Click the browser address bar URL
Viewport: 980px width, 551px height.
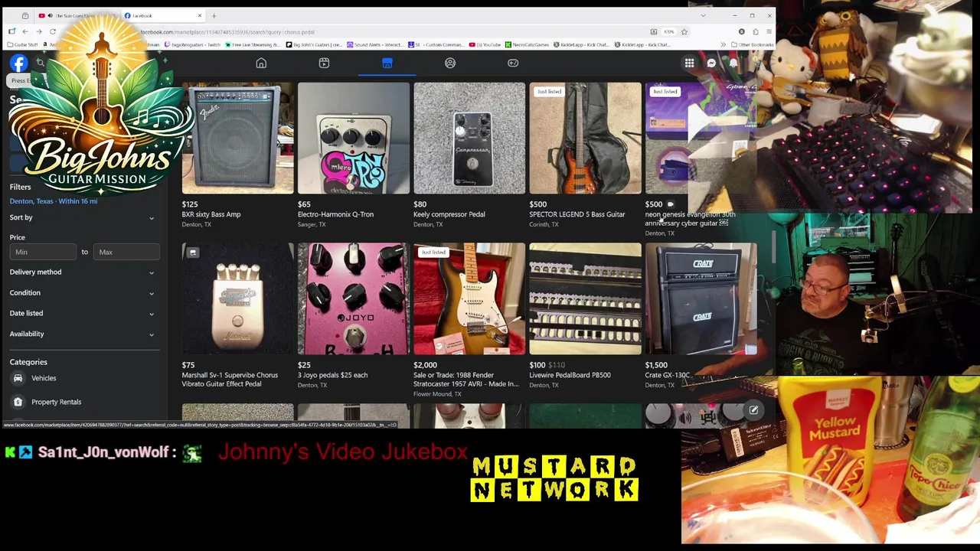click(227, 32)
